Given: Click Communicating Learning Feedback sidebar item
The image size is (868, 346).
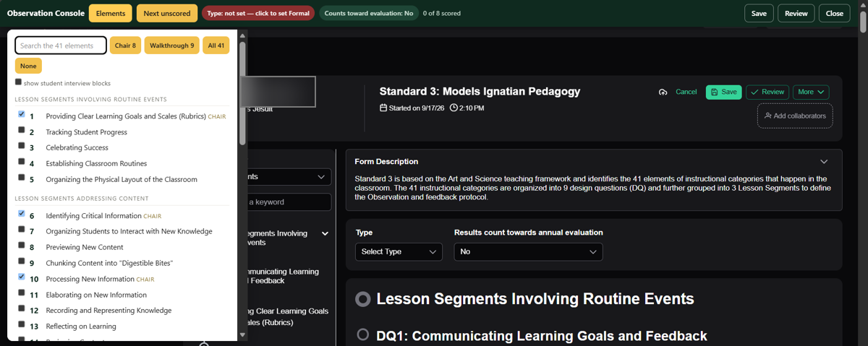Looking at the screenshot, I should click(x=284, y=276).
